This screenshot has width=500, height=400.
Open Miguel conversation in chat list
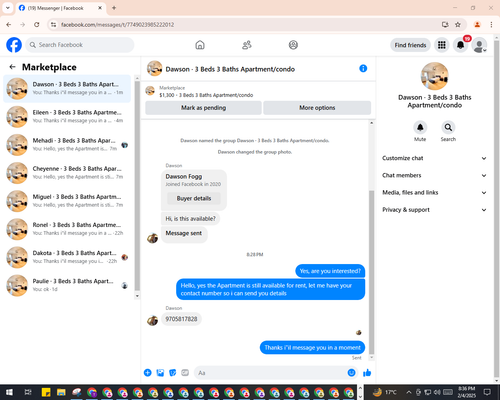point(67,201)
